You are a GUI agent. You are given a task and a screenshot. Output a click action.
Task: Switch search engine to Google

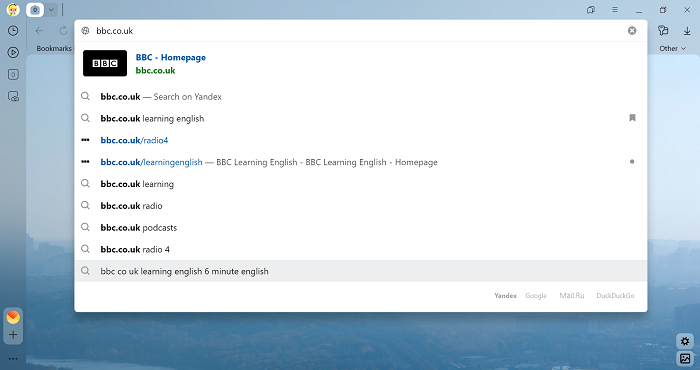pyautogui.click(x=536, y=295)
